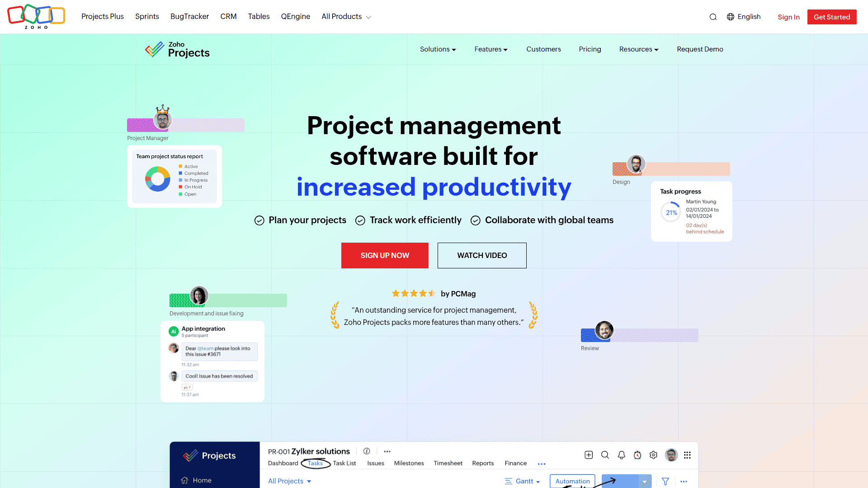Open CRM in the top navigation

pos(228,17)
